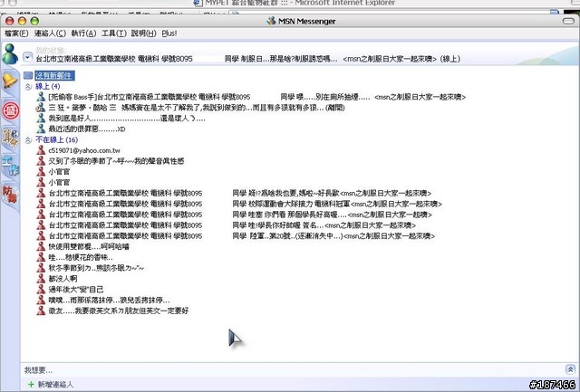Screen dimensions: 580x392
Task: Click the icon beside 徵友.....我要徵英文系ㄉ朋友
Action: (41, 311)
